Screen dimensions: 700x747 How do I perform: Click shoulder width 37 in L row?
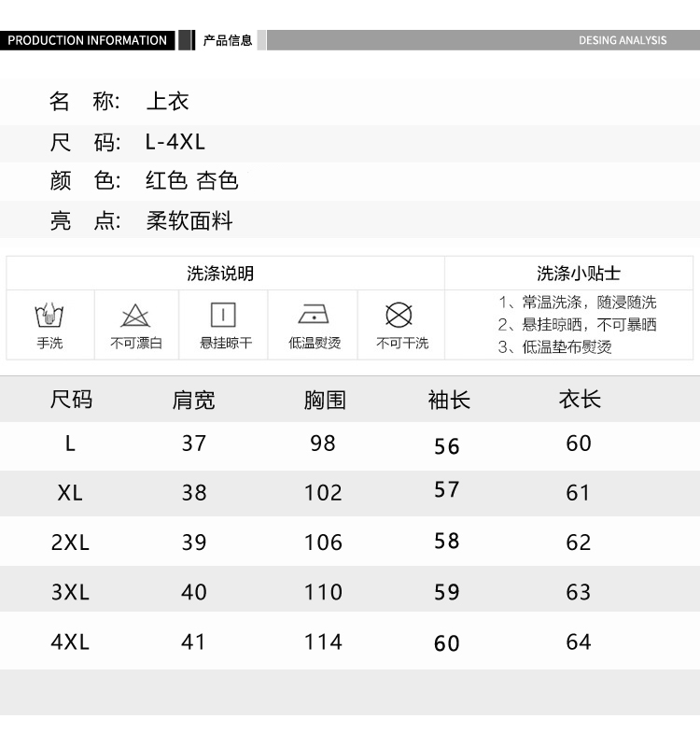(x=194, y=444)
